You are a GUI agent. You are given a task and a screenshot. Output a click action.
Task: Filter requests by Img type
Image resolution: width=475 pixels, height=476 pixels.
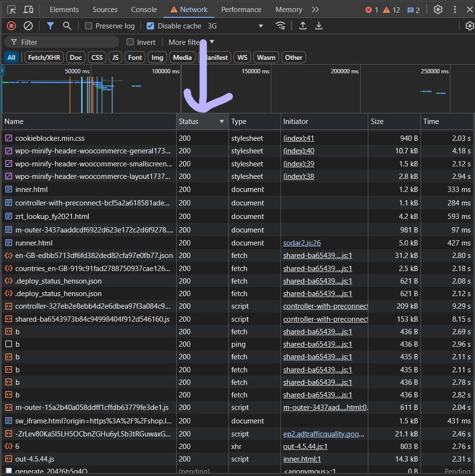[x=157, y=57]
